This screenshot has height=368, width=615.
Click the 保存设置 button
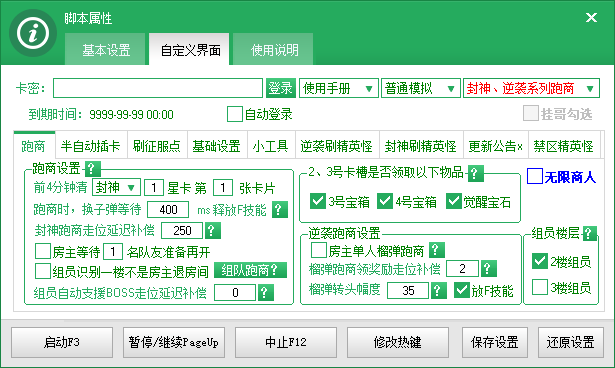pos(495,342)
